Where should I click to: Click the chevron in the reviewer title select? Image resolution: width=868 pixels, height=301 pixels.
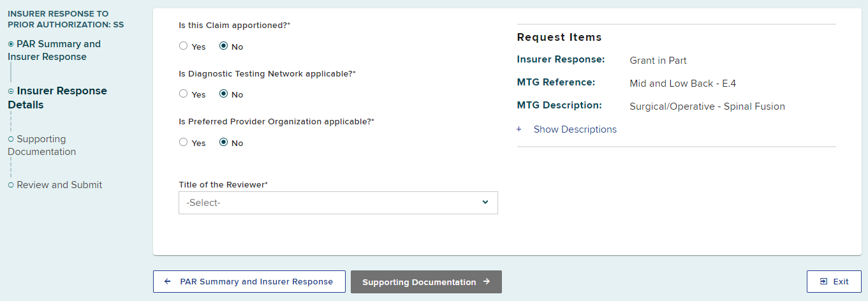(485, 202)
